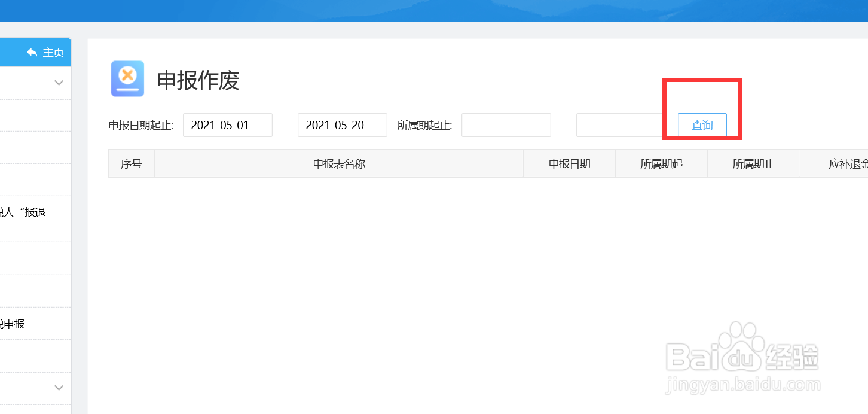Open the 主页 (Home) navigation item
Image resolution: width=868 pixels, height=414 pixels.
[x=45, y=52]
